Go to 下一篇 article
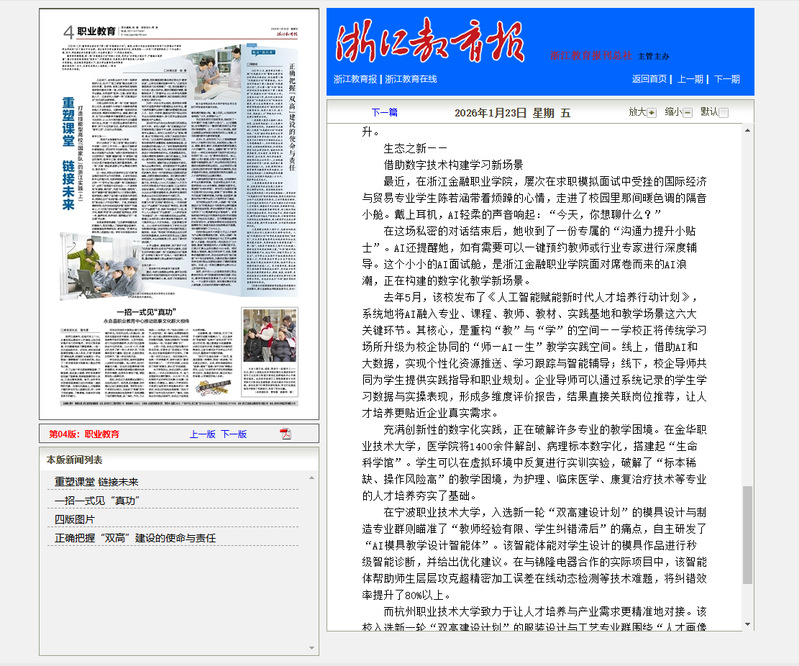This screenshot has height=666, width=799. (384, 113)
